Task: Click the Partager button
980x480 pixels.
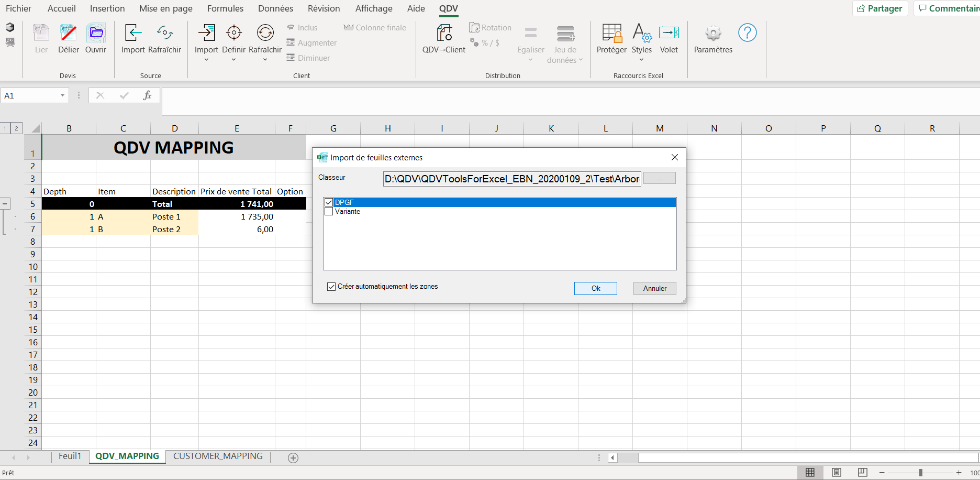Action: (x=880, y=8)
